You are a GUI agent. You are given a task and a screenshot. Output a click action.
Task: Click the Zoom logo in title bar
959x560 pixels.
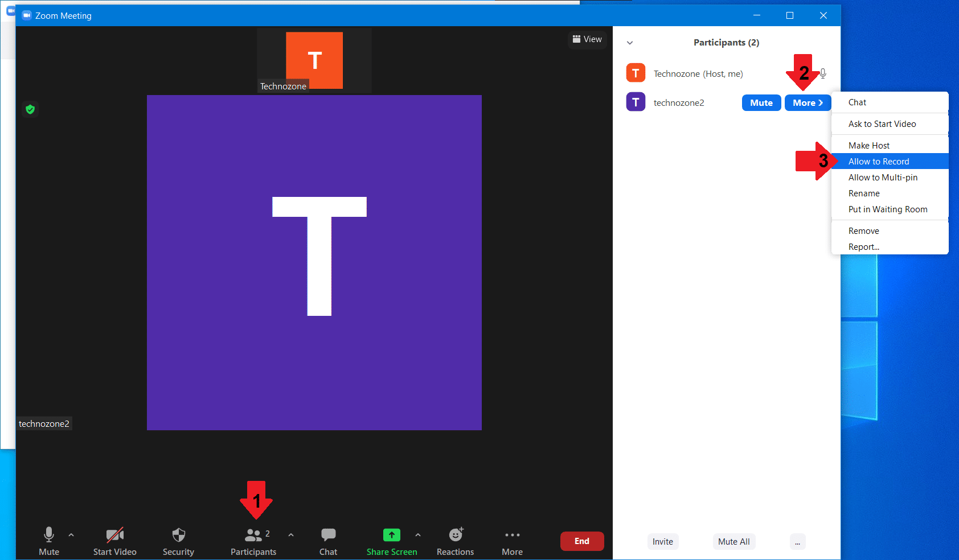point(27,15)
